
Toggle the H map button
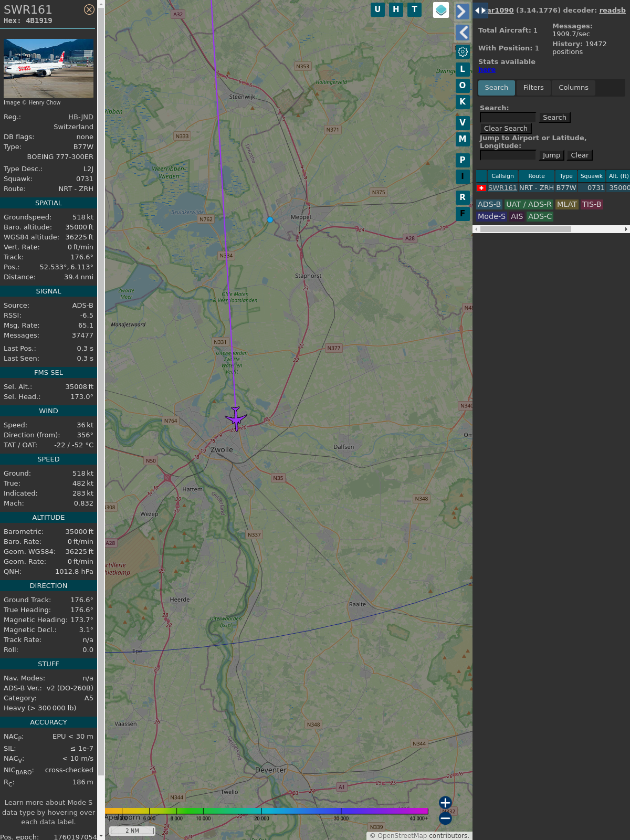pos(396,9)
